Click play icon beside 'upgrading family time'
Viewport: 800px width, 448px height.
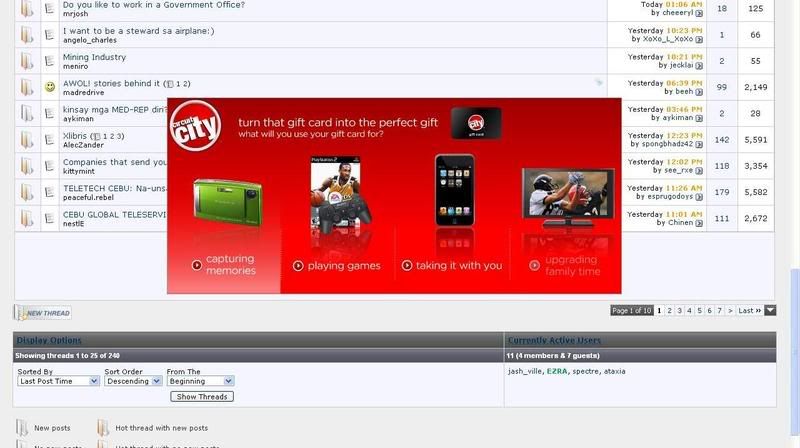click(x=534, y=265)
